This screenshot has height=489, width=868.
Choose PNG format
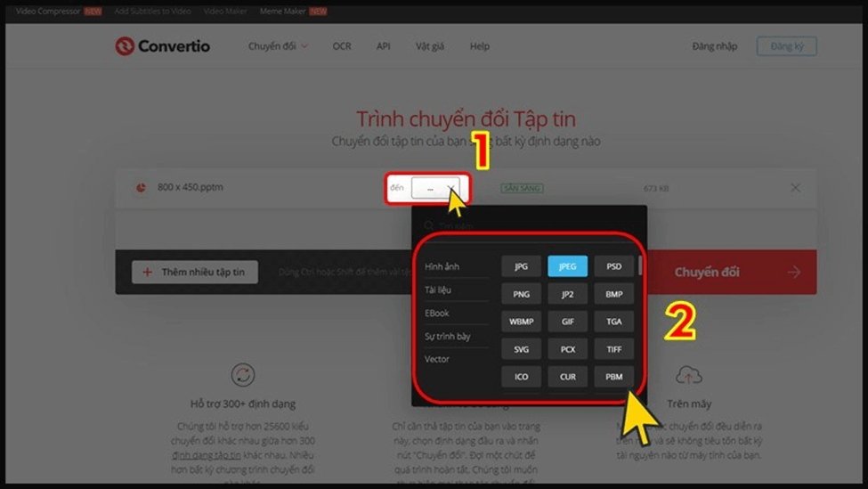521,294
